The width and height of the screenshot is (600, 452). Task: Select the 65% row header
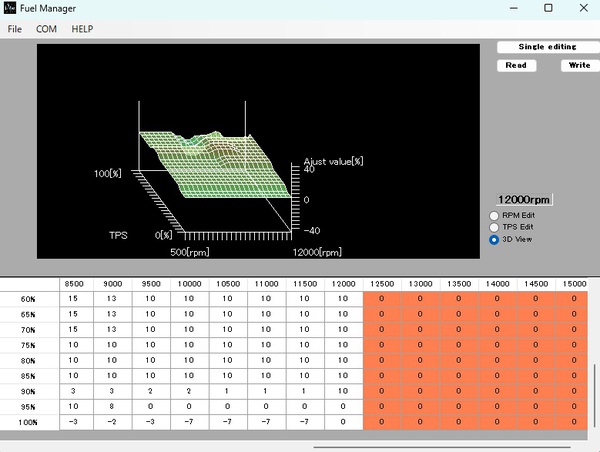pyautogui.click(x=29, y=315)
